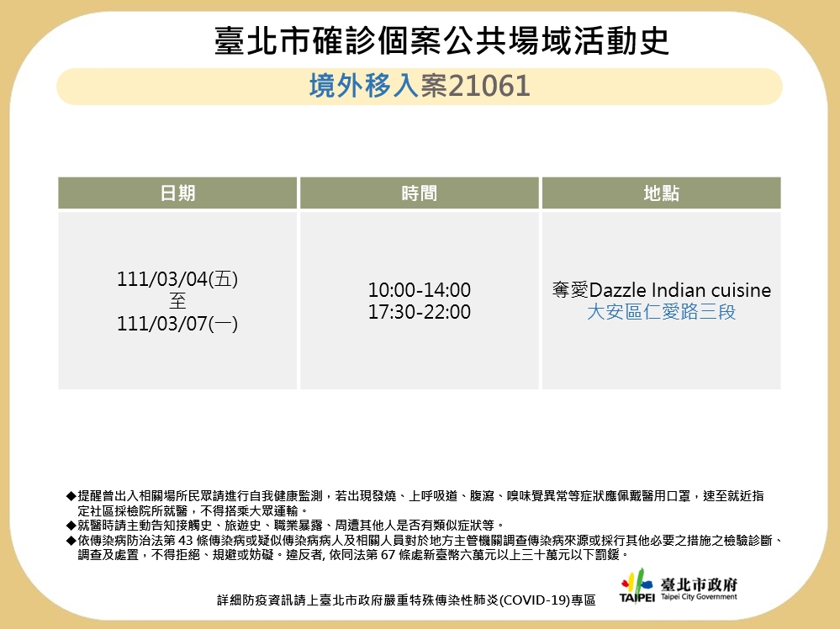Select the end date 111/03/07(一)
840x629 pixels.
click(177, 323)
